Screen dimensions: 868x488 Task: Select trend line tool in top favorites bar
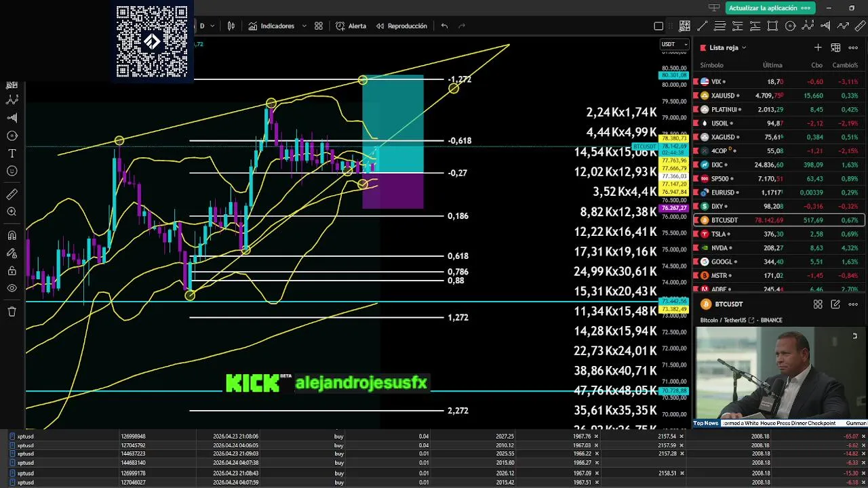tap(703, 26)
